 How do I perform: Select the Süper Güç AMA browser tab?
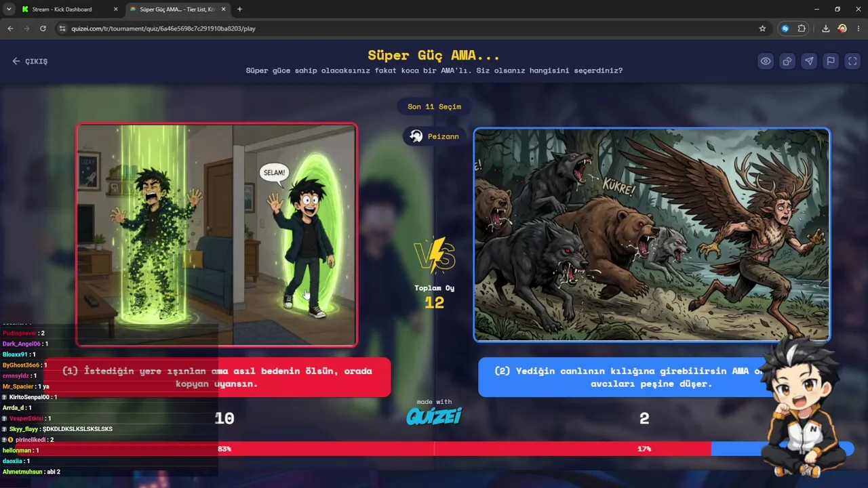click(x=178, y=9)
